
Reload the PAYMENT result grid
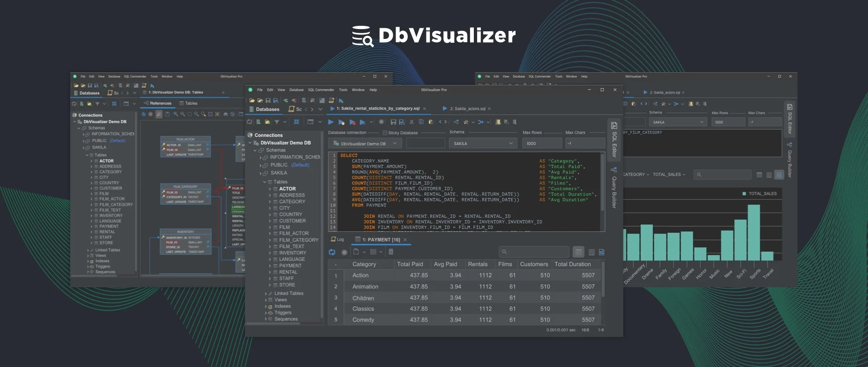(332, 252)
